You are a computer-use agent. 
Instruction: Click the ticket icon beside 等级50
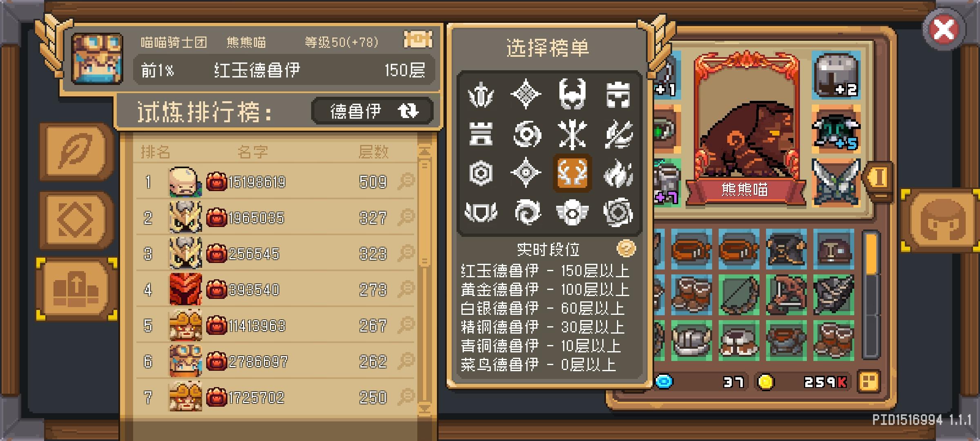tap(418, 40)
